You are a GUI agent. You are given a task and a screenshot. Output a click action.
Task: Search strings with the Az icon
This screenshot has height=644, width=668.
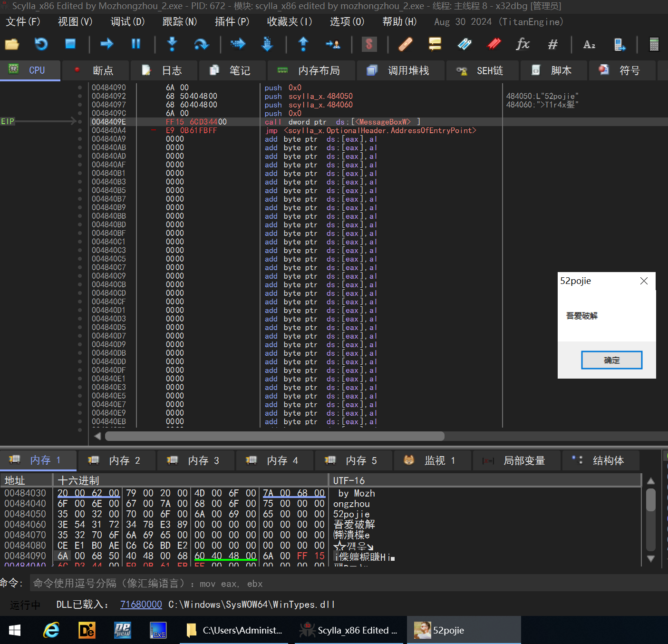[x=589, y=44]
